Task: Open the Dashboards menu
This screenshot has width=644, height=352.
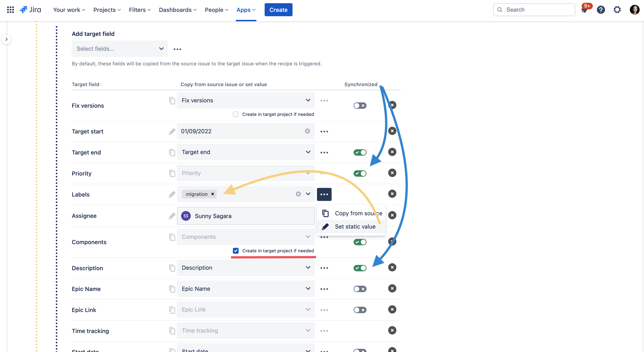Action: 178,10
